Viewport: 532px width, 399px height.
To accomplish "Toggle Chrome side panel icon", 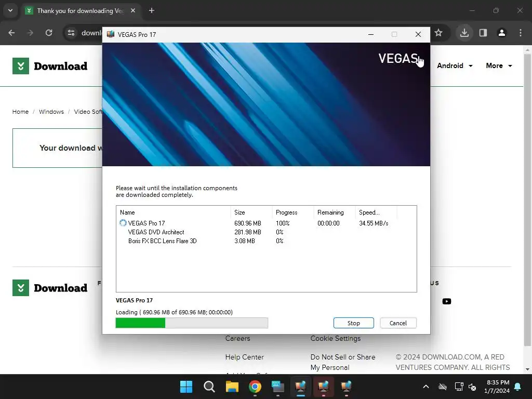I will coord(483,33).
